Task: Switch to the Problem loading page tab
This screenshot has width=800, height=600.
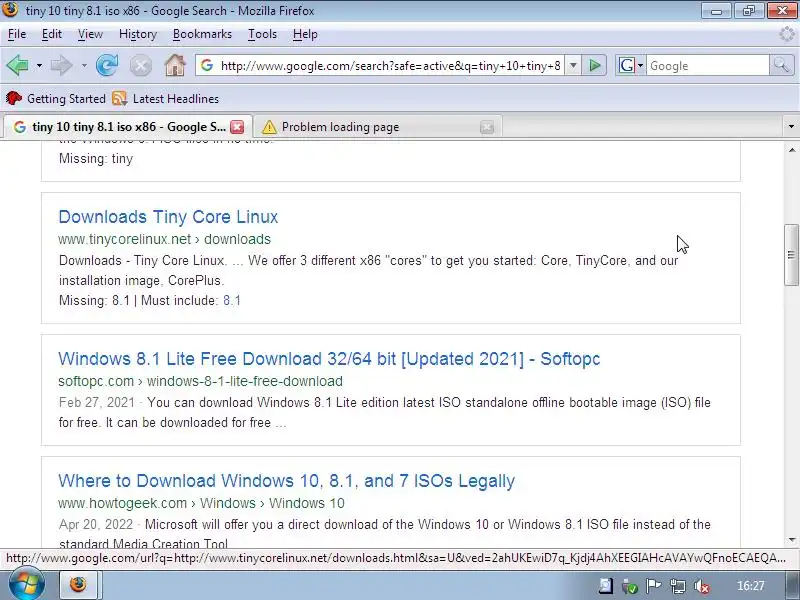Action: tap(378, 127)
